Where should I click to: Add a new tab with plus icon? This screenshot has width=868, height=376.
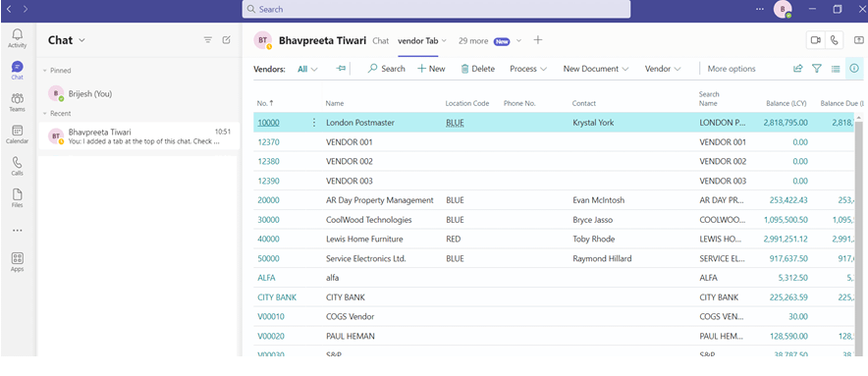[537, 40]
